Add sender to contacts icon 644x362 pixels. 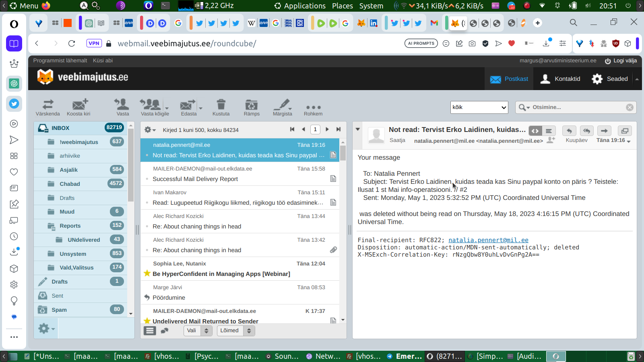[x=551, y=140]
